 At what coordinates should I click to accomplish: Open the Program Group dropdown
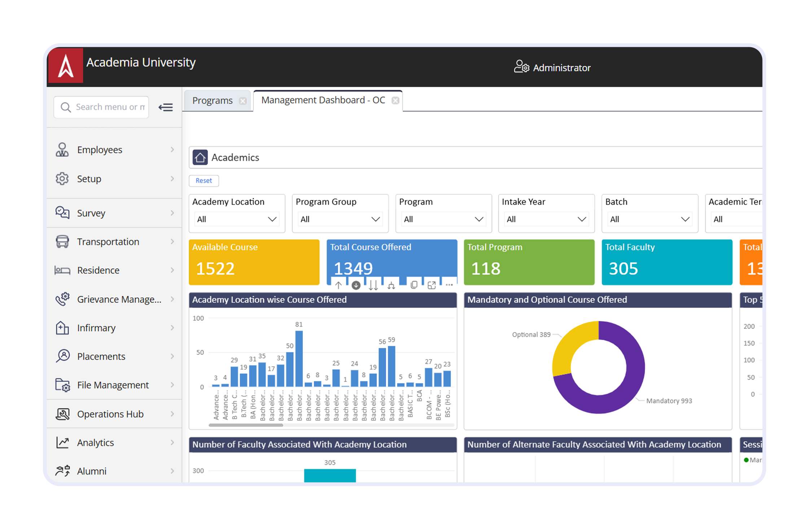340,219
